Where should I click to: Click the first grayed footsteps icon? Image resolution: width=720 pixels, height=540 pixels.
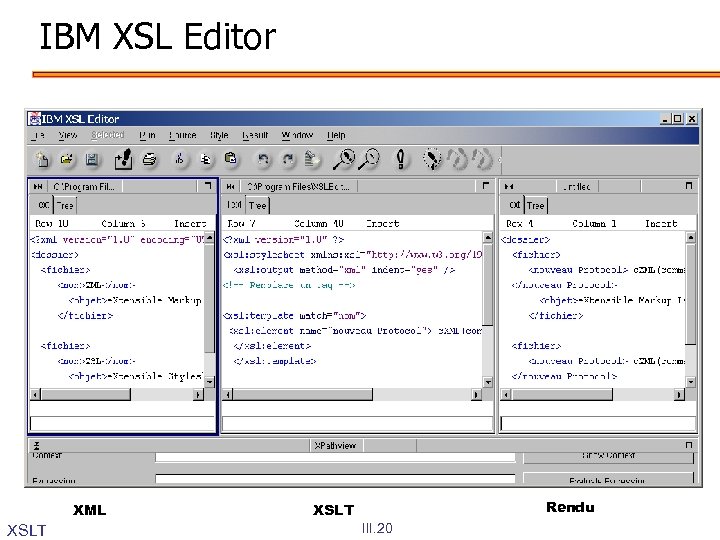457,159
